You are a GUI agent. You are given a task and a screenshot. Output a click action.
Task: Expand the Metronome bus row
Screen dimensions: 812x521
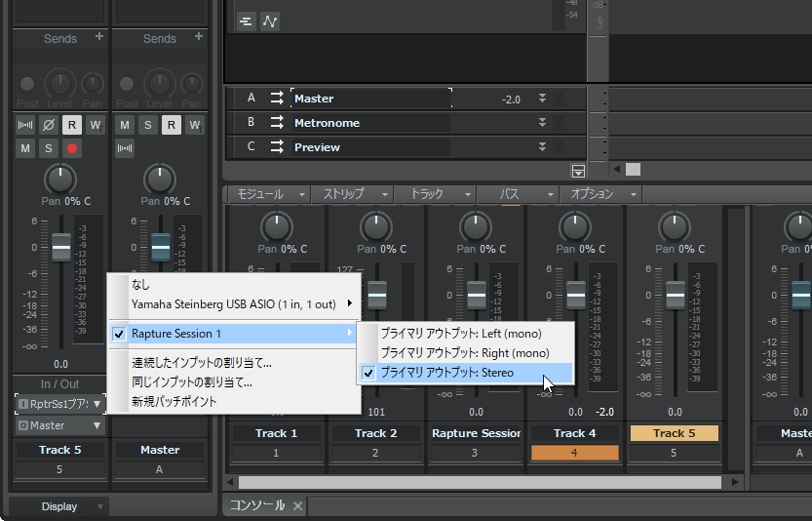(x=542, y=122)
